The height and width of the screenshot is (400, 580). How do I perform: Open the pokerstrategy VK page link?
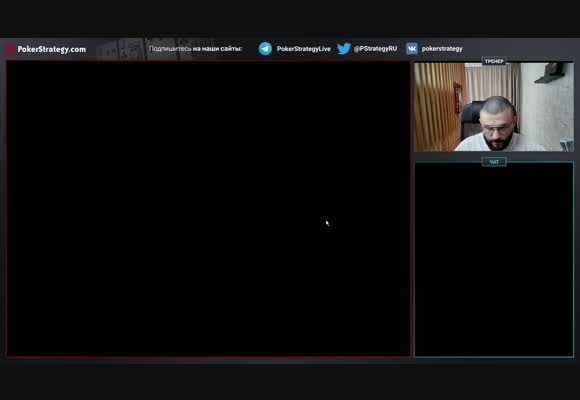(442, 48)
